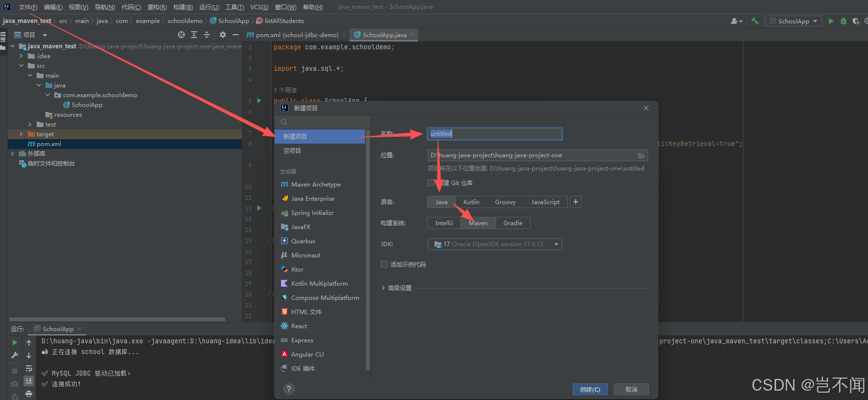Choose Kotlin as the language

(471, 202)
